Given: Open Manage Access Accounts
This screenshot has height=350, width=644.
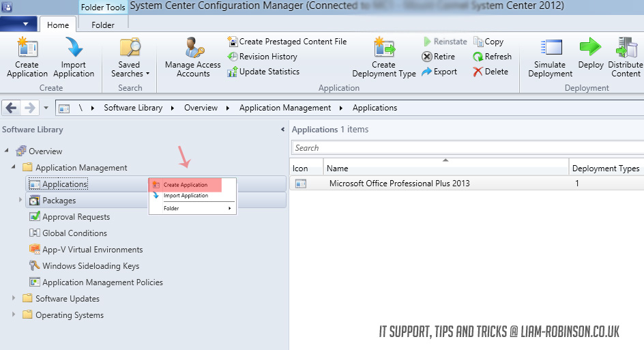Looking at the screenshot, I should pos(192,57).
